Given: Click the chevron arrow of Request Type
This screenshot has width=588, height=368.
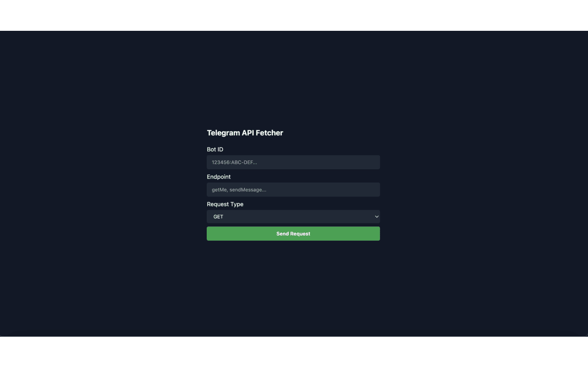Looking at the screenshot, I should [x=377, y=217].
